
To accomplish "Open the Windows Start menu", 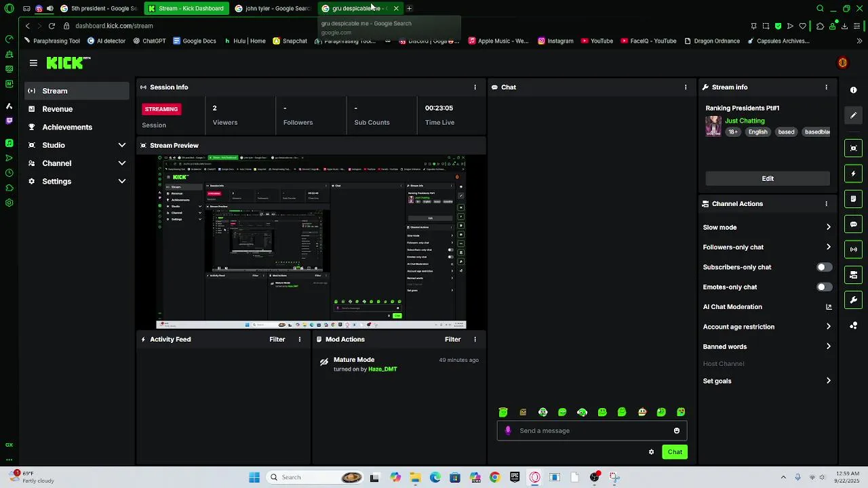I will tap(254, 477).
